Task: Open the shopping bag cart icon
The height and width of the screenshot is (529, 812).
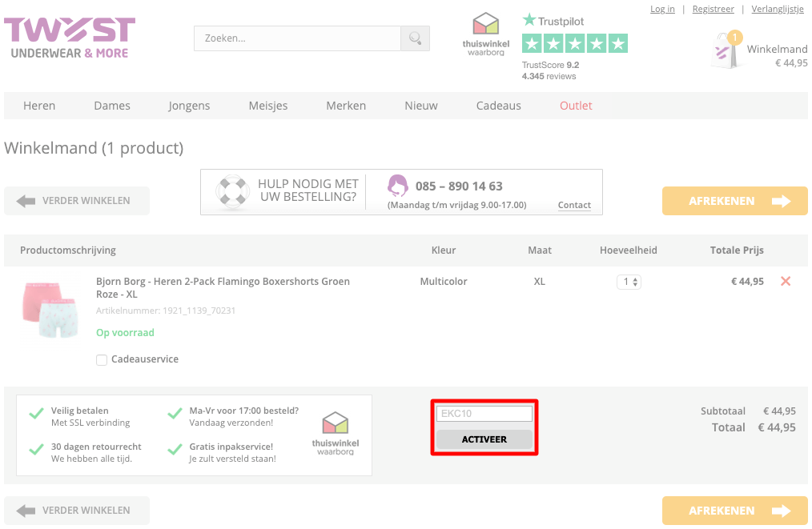Action: click(x=726, y=50)
